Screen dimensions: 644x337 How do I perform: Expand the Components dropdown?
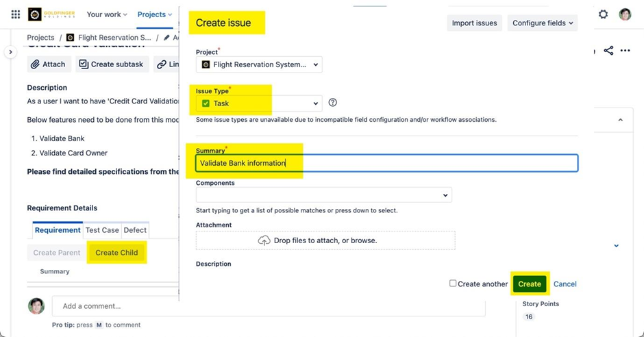323,195
